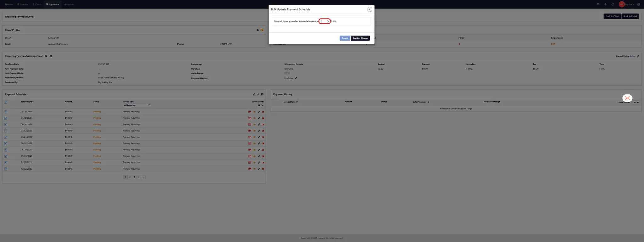Click the paper plane icon beside Recurring Payment Arrangement
The height and width of the screenshot is (242, 644).
tap(51, 56)
